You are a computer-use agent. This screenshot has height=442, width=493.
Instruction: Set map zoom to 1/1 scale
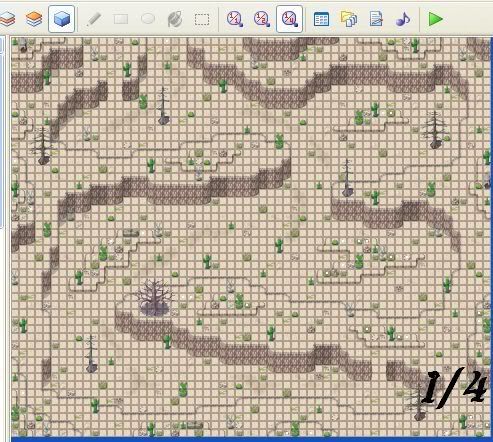[x=235, y=19]
